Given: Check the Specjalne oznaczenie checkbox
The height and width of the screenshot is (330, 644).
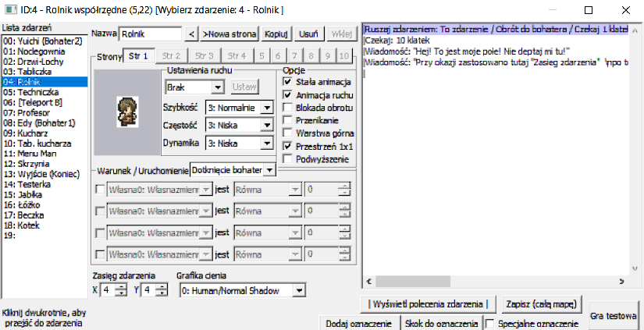Looking at the screenshot, I should click(489, 323).
